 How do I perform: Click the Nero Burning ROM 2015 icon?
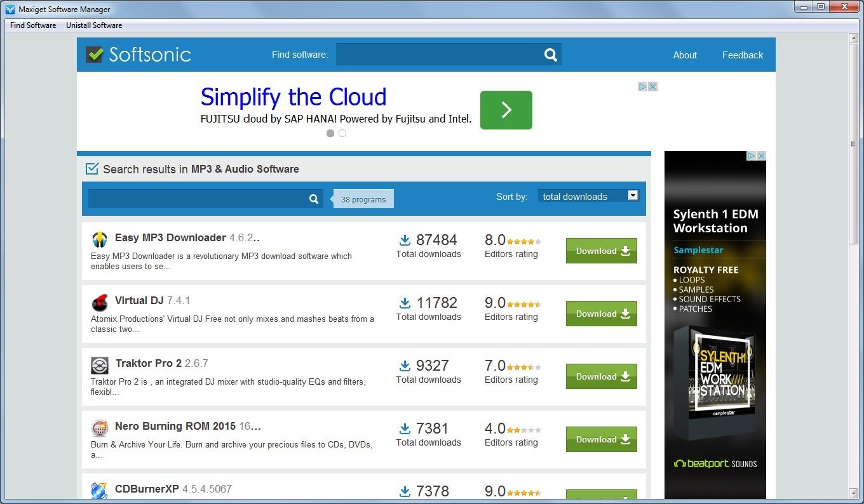pos(99,428)
